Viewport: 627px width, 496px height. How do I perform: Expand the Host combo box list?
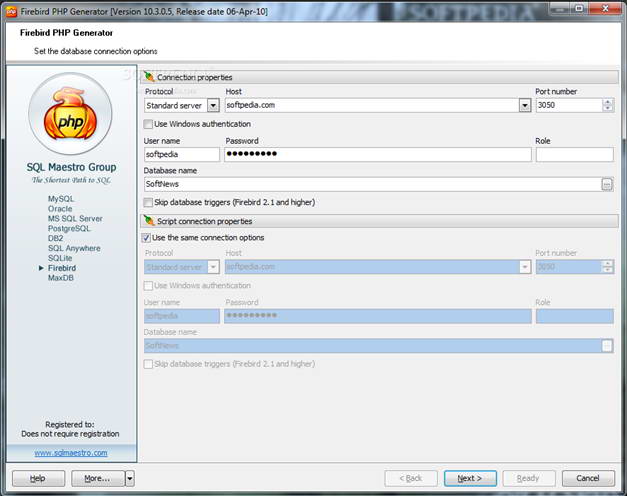coord(524,105)
